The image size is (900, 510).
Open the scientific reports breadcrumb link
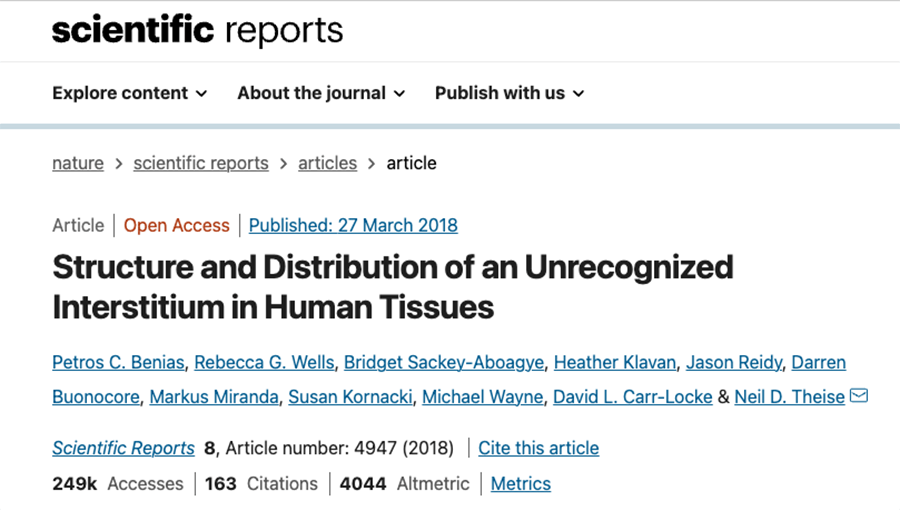pyautogui.click(x=201, y=163)
